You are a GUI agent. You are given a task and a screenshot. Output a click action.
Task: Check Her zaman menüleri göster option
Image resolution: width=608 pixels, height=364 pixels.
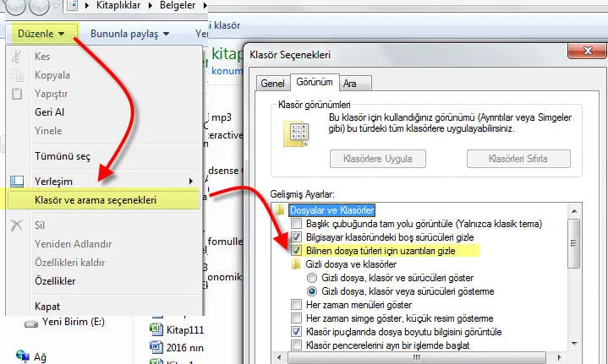click(296, 304)
